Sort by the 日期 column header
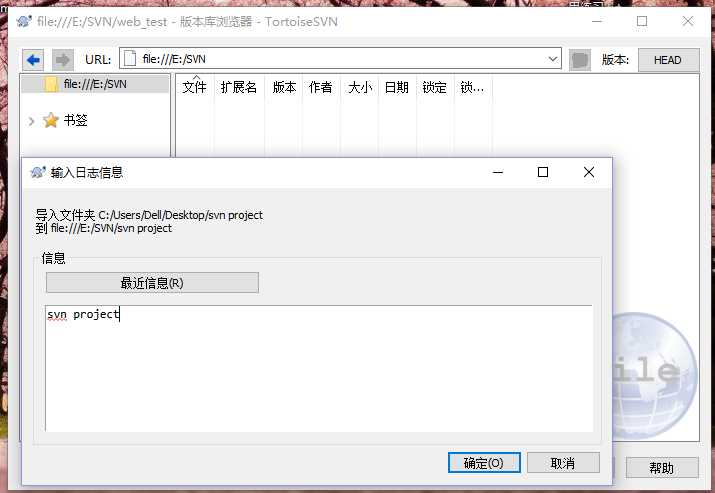 click(x=397, y=87)
